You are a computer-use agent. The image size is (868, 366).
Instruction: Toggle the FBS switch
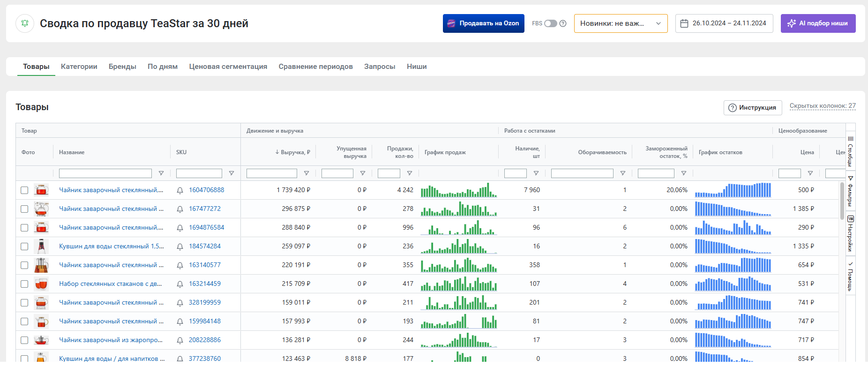[551, 23]
